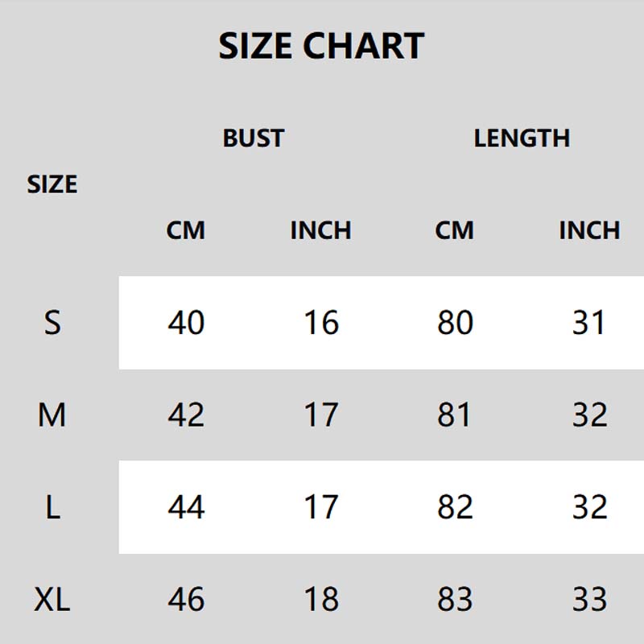This screenshot has height=644, width=644.
Task: Click the INCH subheader under BUST
Action: 320,230
